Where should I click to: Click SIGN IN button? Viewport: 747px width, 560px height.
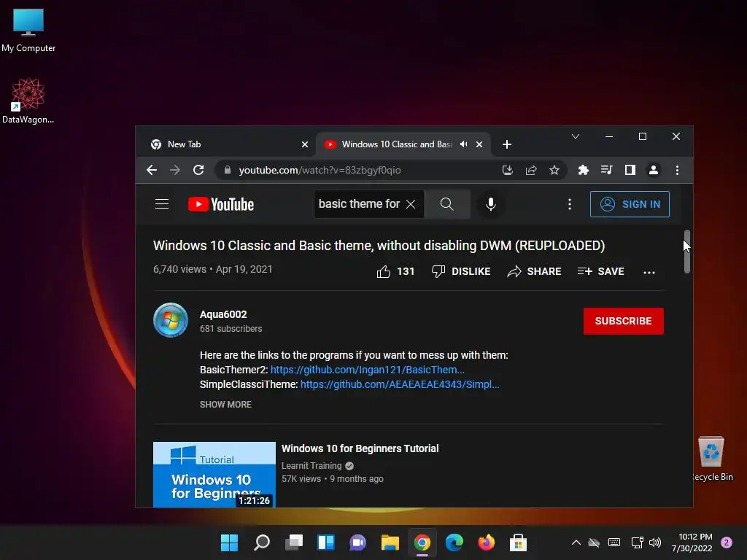(630, 204)
